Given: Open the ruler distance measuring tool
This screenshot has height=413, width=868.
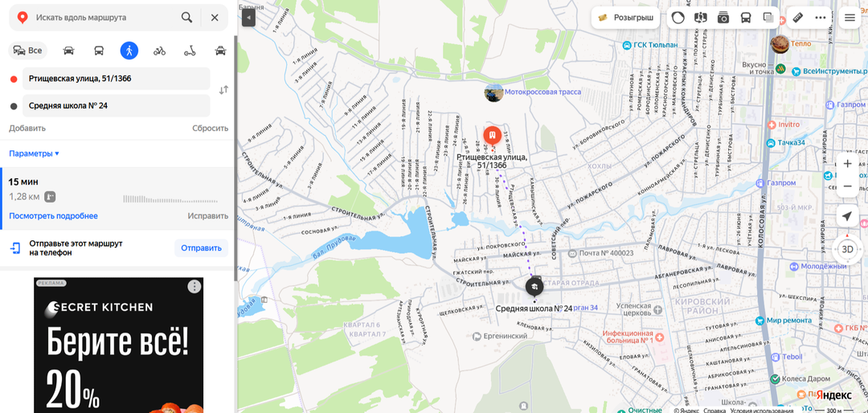Looking at the screenshot, I should point(798,18).
